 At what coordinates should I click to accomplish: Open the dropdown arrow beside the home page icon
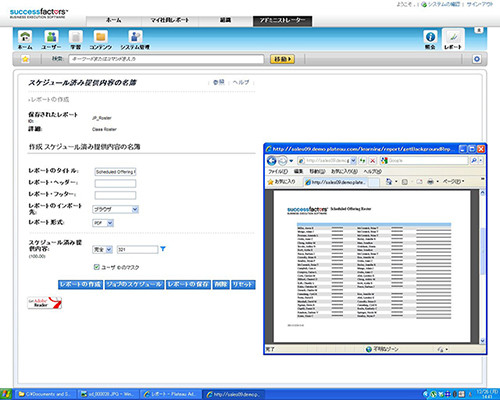point(396,182)
